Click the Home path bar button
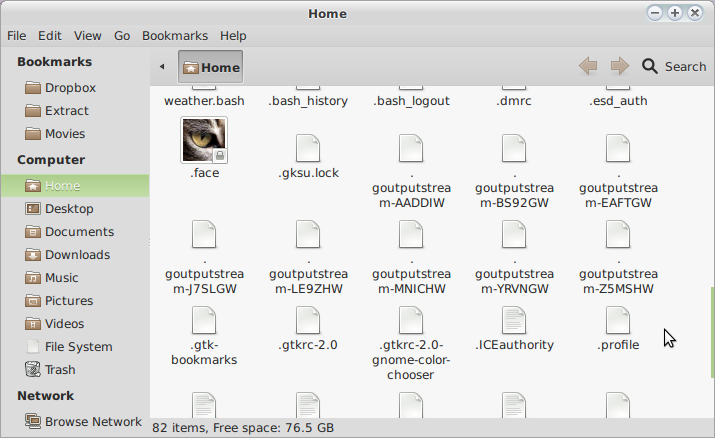 coord(211,67)
